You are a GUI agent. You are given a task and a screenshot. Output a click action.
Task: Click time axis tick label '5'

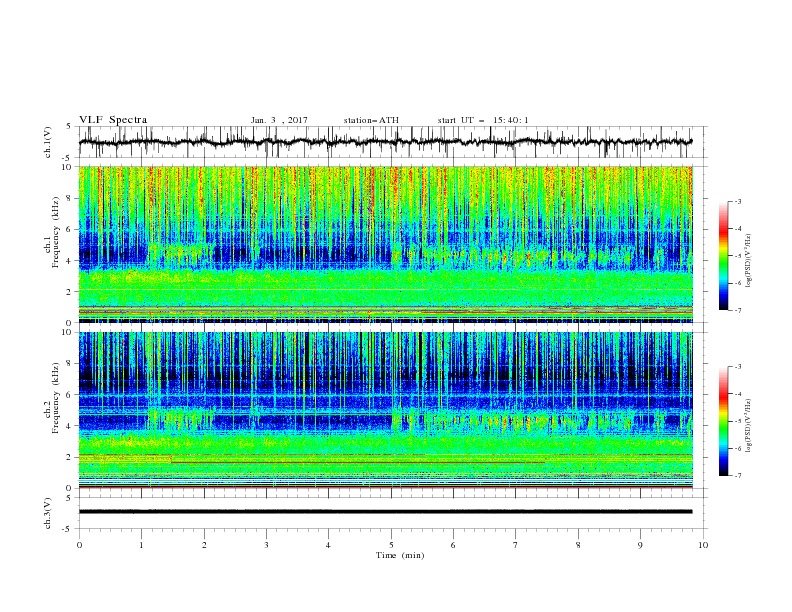tap(391, 545)
